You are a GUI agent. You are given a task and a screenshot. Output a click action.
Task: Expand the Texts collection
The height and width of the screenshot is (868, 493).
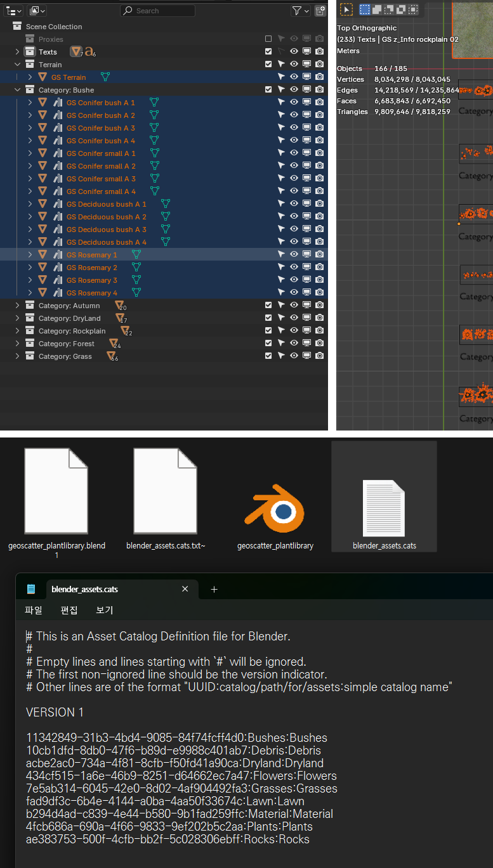pyautogui.click(x=17, y=52)
